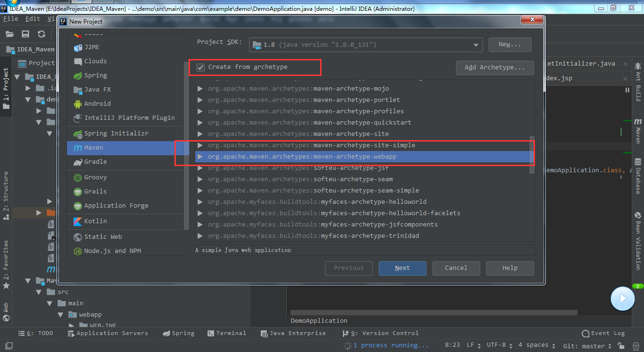Click the round play button overlay
Screen dimensions: 644x352
[x=623, y=299]
